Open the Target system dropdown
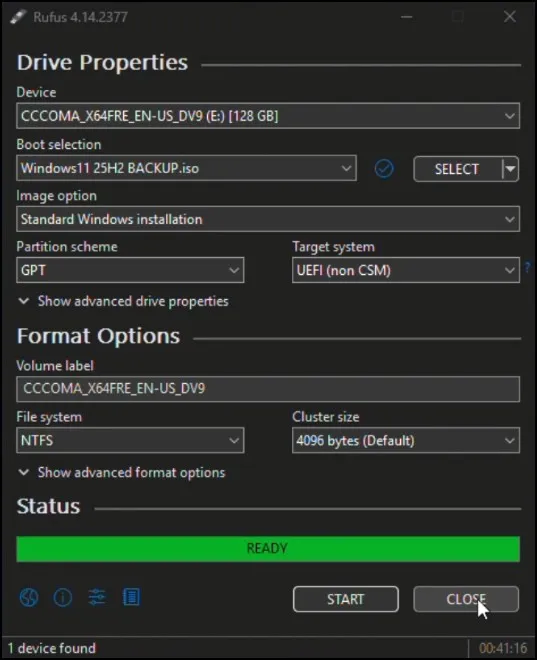The height and width of the screenshot is (660, 537). tap(406, 270)
